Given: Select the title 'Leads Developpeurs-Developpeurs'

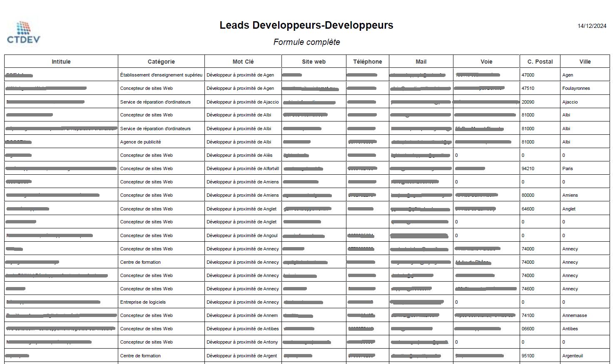Looking at the screenshot, I should pyautogui.click(x=306, y=25).
